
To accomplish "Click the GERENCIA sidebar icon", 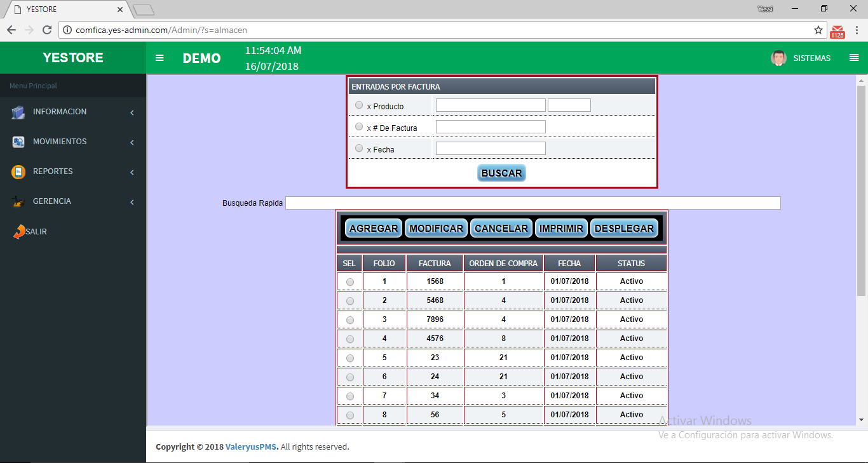I will click(18, 202).
